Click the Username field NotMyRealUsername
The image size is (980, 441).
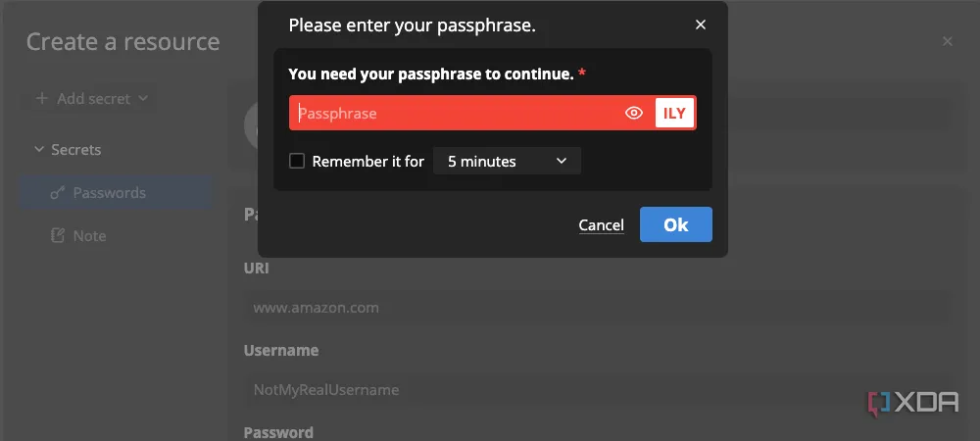click(x=598, y=390)
